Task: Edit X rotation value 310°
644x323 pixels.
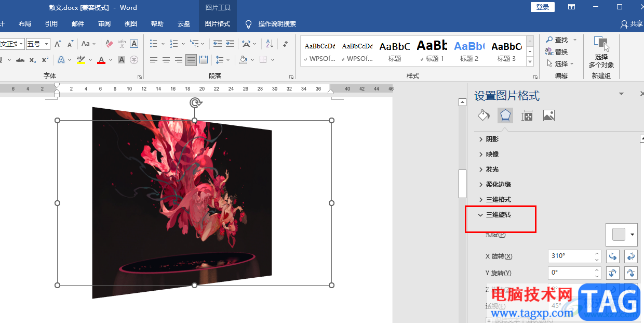Action: [571, 256]
